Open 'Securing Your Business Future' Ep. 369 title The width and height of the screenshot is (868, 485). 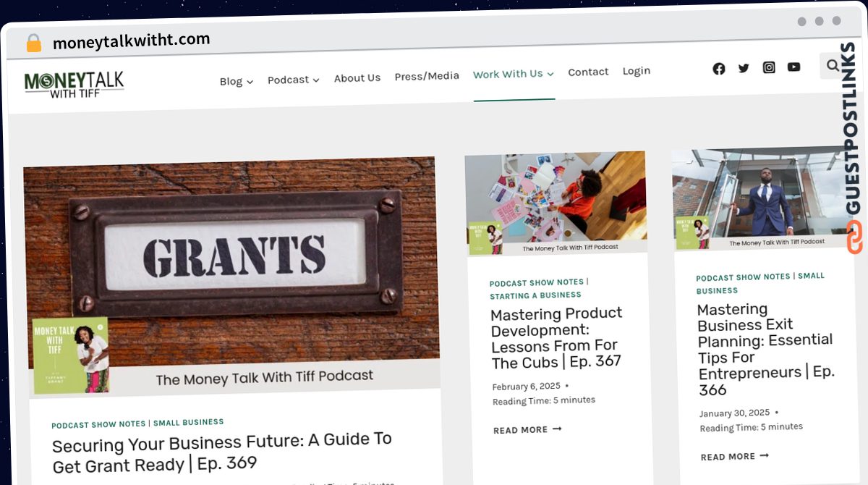(x=222, y=452)
